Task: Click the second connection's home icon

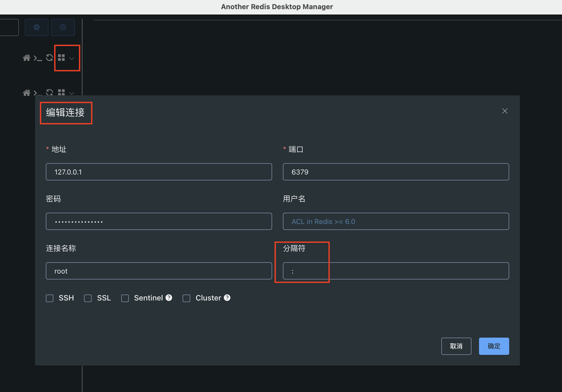Action: [26, 93]
